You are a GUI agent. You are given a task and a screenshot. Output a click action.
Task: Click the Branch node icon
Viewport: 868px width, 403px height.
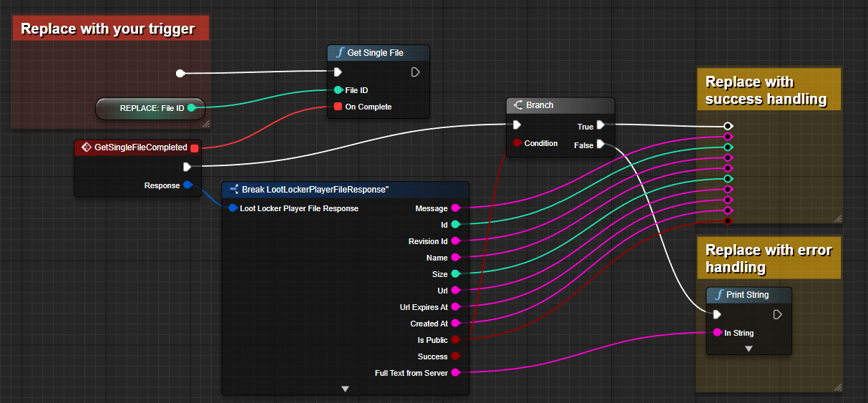(x=517, y=105)
